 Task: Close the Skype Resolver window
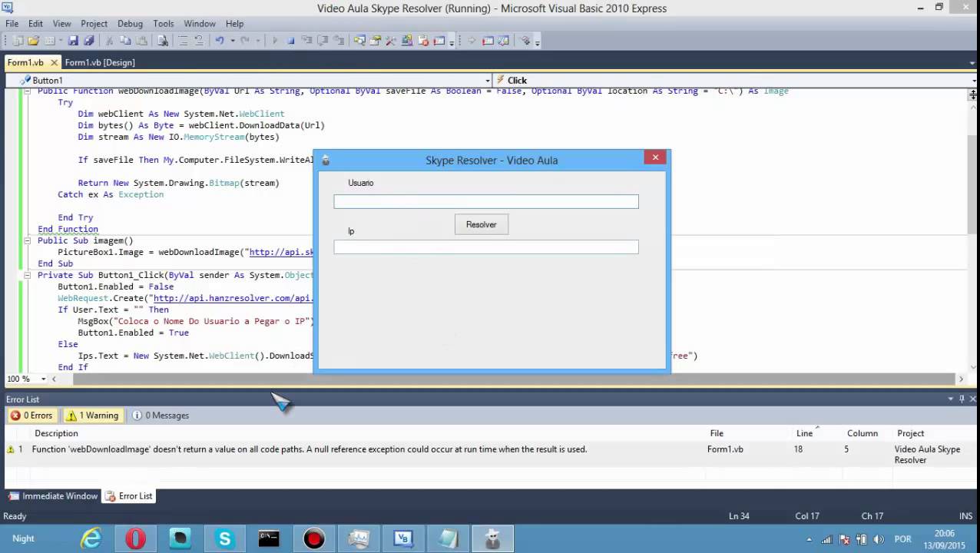(x=655, y=157)
